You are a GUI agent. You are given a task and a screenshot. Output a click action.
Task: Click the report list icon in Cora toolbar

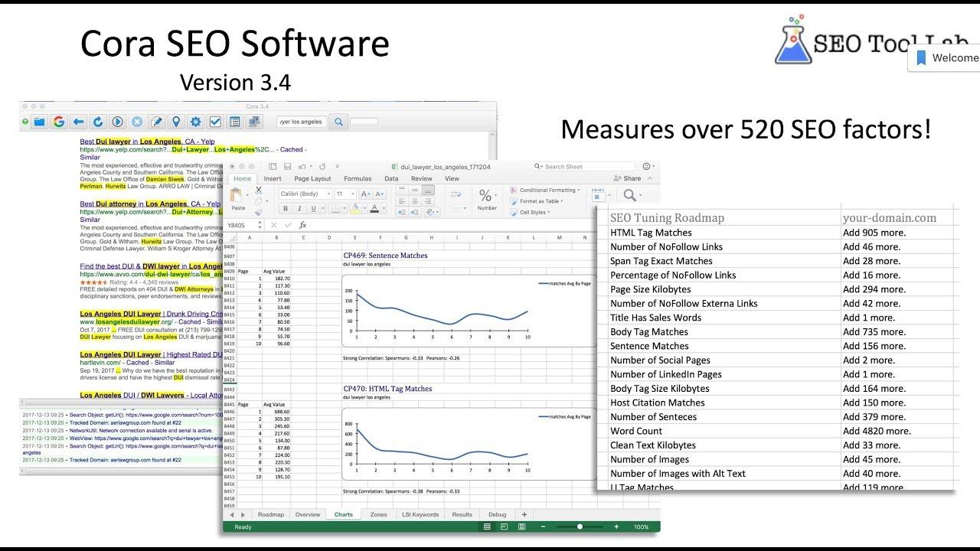pyautogui.click(x=234, y=121)
